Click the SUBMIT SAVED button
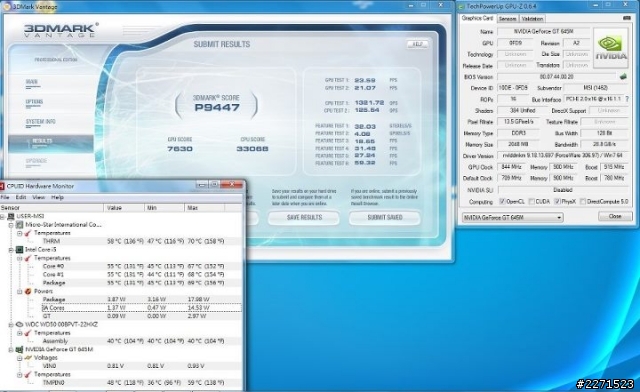Screen dimensions: 640x392 (384, 218)
